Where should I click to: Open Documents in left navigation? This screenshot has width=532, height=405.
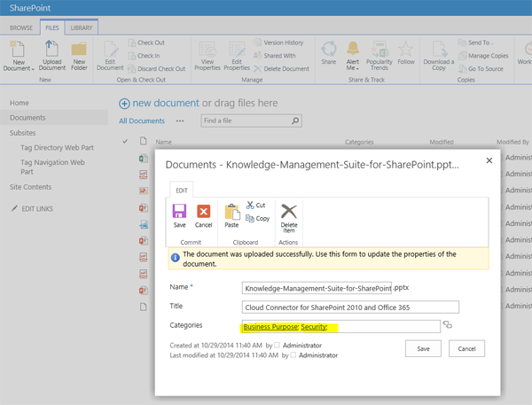(x=27, y=118)
